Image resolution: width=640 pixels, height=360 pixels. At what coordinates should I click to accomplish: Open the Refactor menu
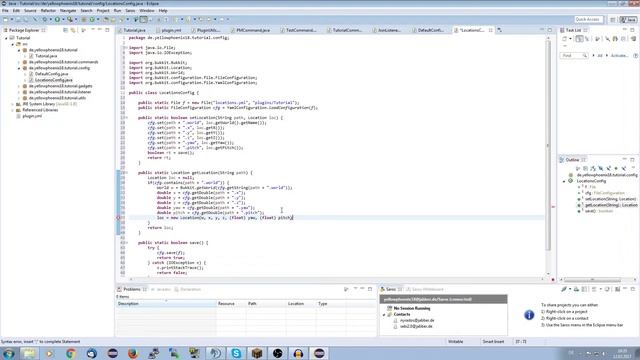[x=48, y=11]
